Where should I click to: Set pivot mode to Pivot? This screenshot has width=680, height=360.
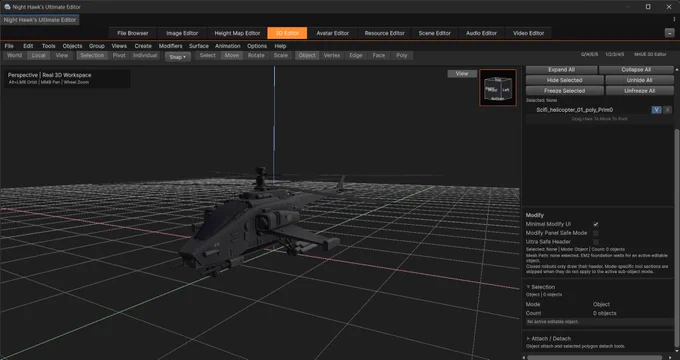coord(119,56)
